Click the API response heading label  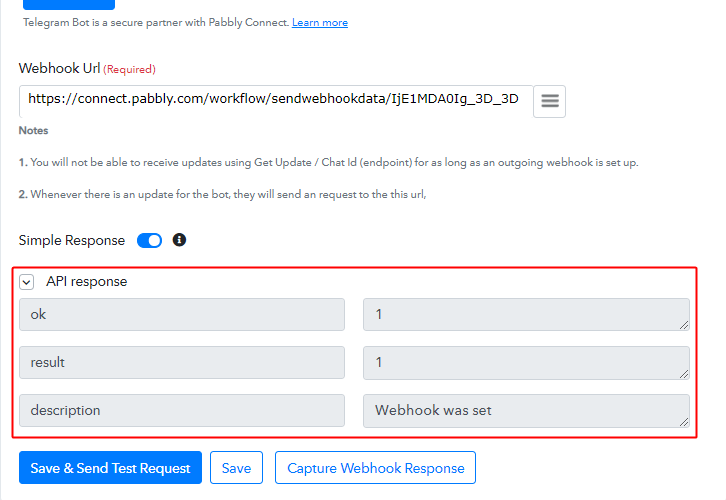coord(87,281)
